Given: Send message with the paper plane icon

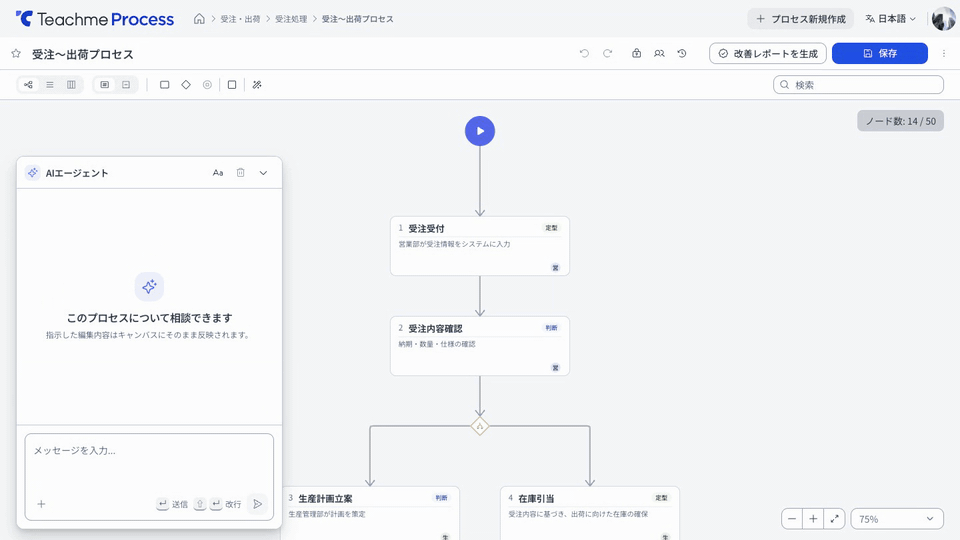Looking at the screenshot, I should (258, 504).
